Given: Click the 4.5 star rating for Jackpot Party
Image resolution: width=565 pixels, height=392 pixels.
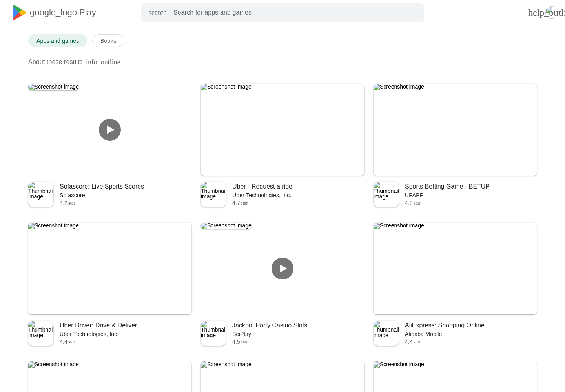Looking at the screenshot, I should click(240, 342).
